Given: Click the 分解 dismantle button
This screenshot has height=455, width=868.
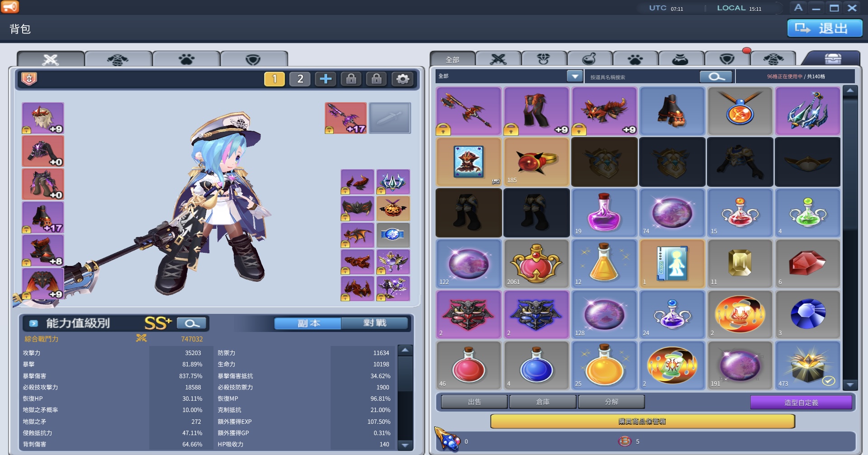Looking at the screenshot, I should pos(612,402).
